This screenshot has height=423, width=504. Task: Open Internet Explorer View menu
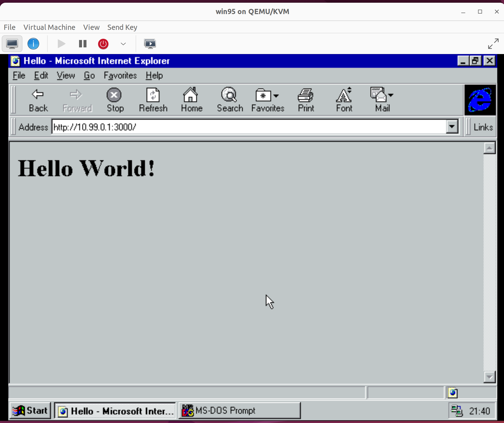point(66,76)
